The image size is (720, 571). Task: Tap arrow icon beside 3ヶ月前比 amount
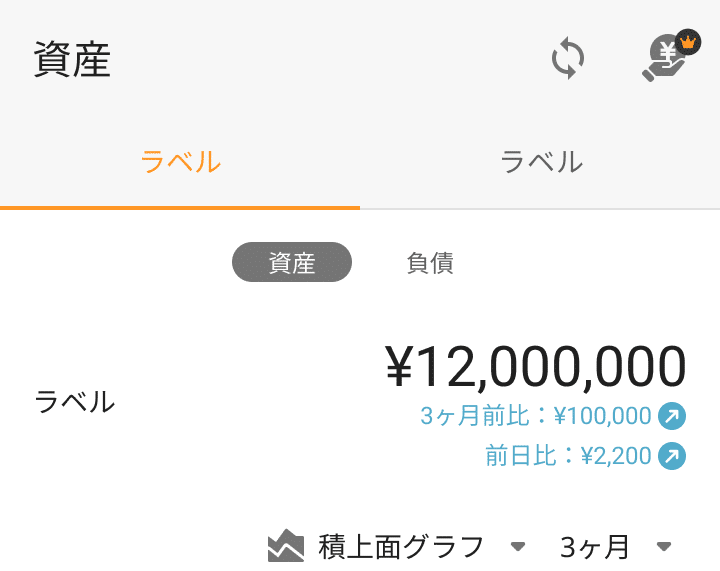point(671,415)
